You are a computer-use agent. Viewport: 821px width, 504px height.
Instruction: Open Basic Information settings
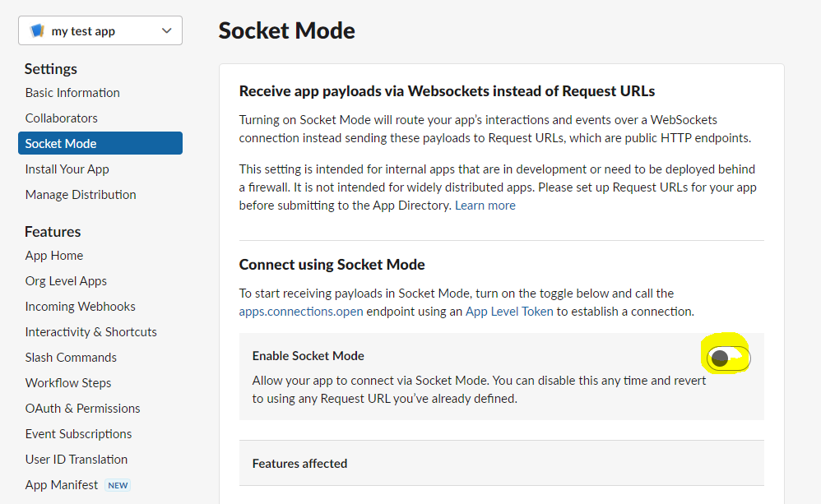(x=72, y=93)
